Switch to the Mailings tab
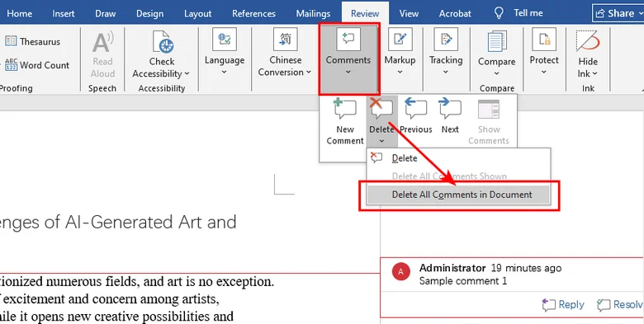The width and height of the screenshot is (644, 324). coord(313,13)
